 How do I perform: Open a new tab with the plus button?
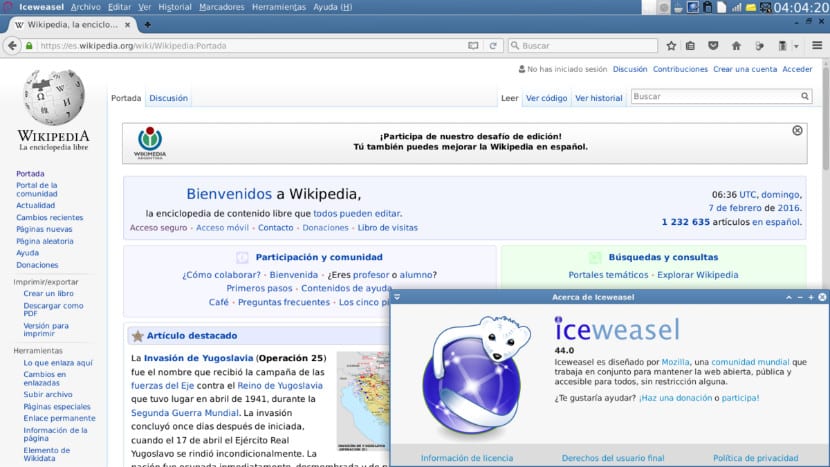click(147, 24)
